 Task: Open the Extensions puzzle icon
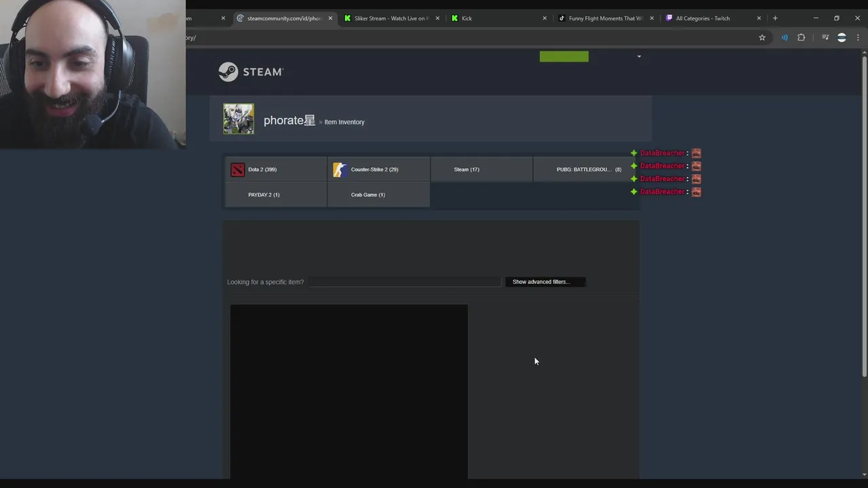pyautogui.click(x=802, y=38)
